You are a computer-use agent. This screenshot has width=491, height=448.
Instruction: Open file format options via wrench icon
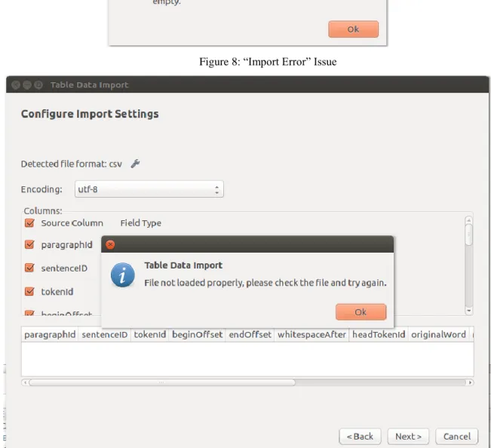(135, 164)
